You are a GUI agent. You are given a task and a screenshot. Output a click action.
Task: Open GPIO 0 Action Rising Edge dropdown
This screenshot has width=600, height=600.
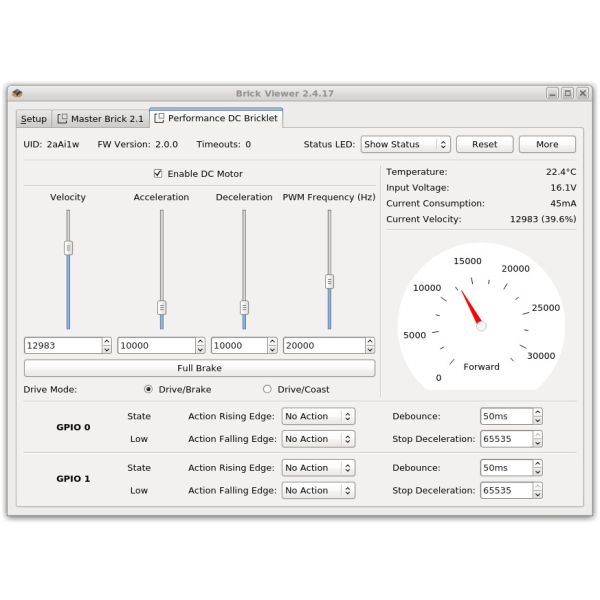[x=318, y=416]
